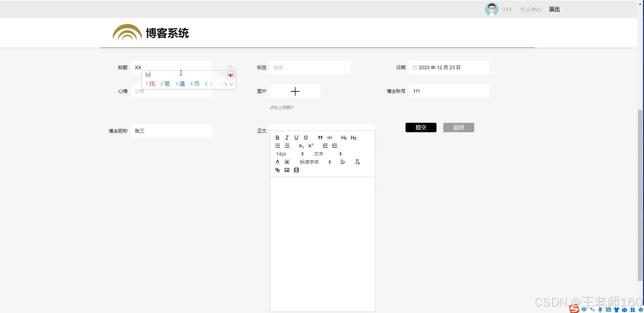This screenshot has height=313, width=644.
Task: Open the text background color picker
Action: 287,162
